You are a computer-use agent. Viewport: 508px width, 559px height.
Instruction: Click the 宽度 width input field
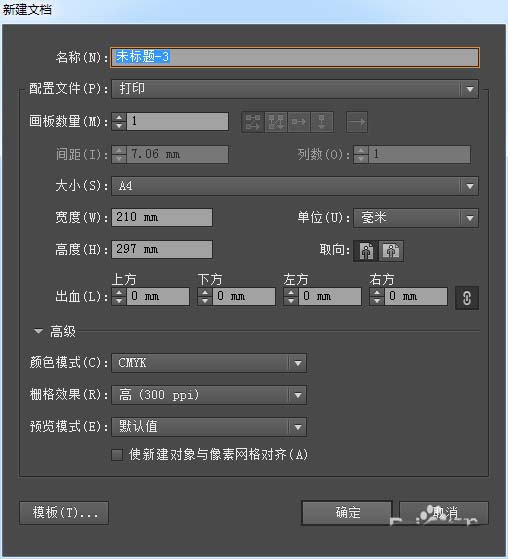[x=162, y=217]
